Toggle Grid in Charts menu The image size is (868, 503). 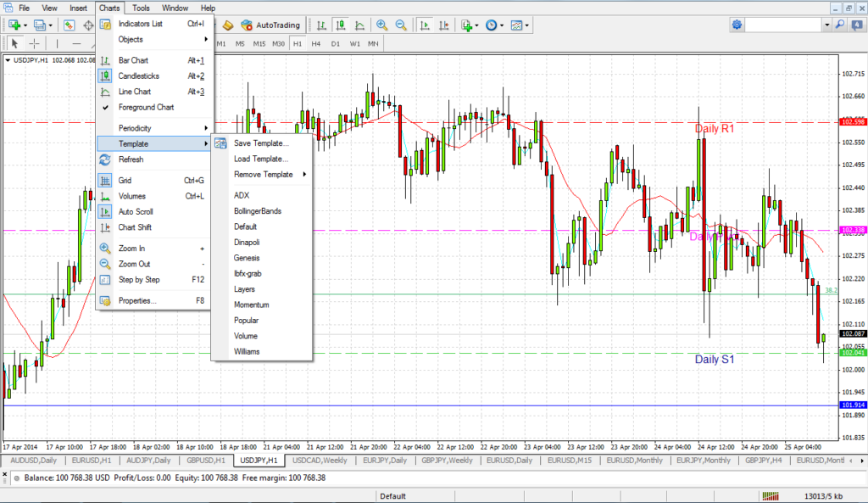coord(154,181)
